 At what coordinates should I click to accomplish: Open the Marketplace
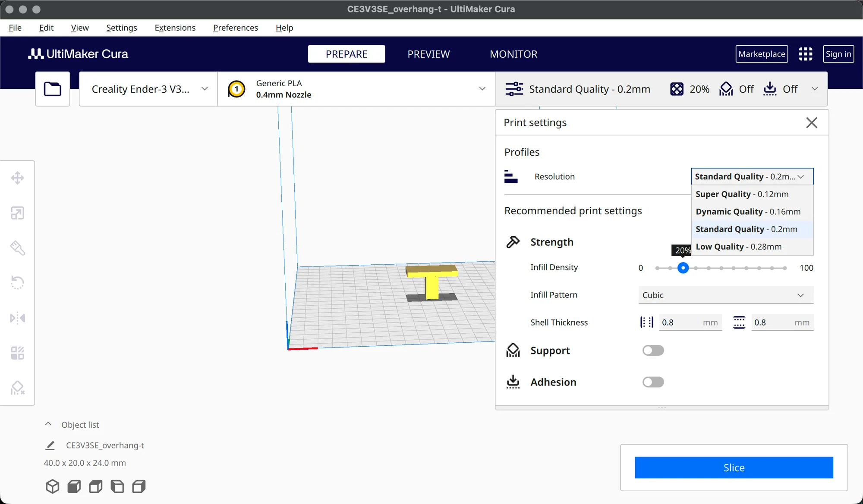click(x=762, y=54)
